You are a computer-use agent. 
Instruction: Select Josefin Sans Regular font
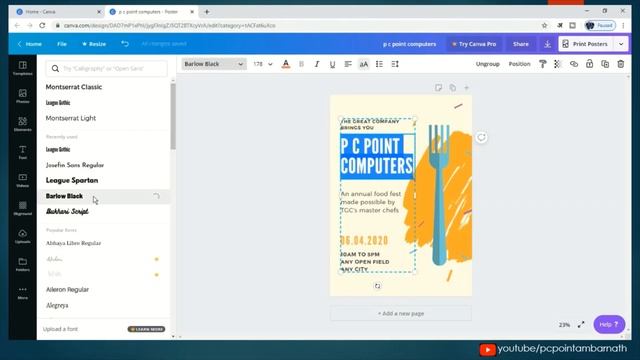click(75, 165)
